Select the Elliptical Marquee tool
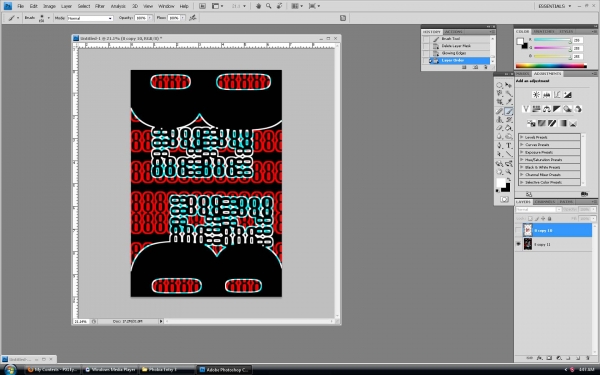This screenshot has width=600, height=375. (499, 85)
